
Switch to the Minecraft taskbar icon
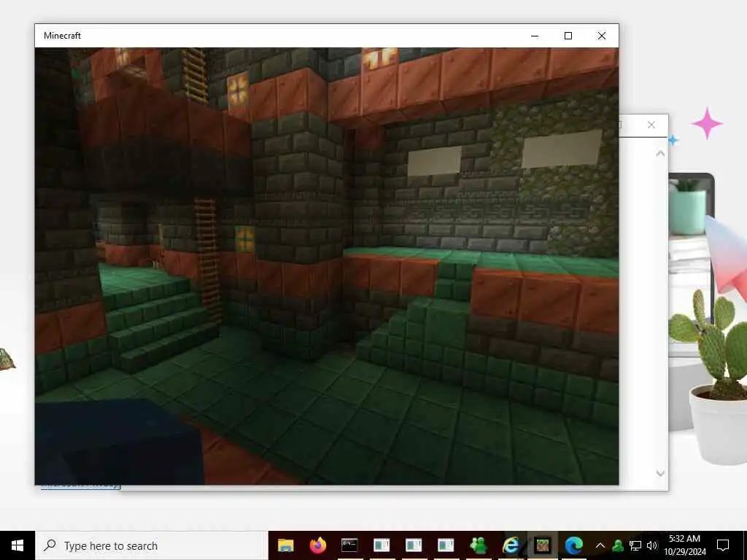click(x=542, y=545)
